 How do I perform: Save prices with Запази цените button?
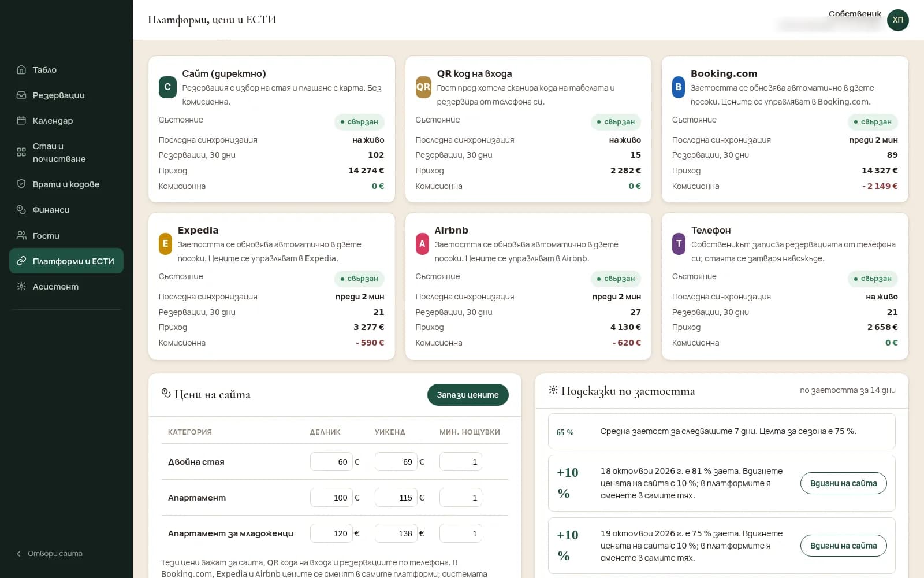coord(468,395)
